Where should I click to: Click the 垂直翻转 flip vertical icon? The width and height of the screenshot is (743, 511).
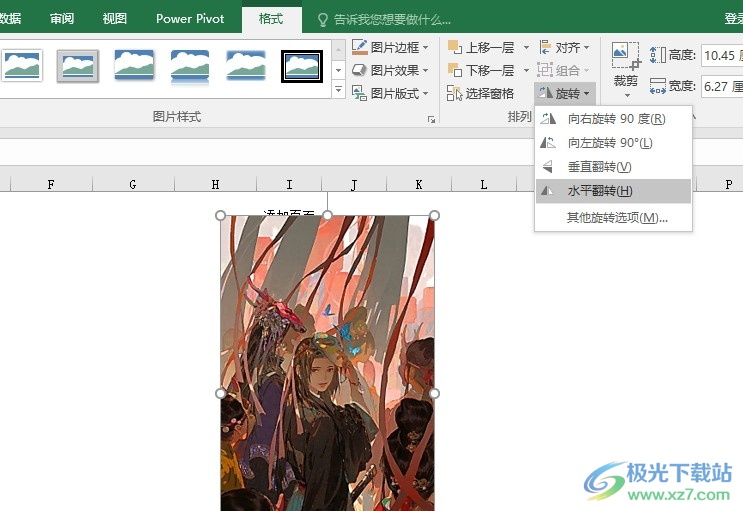548,166
